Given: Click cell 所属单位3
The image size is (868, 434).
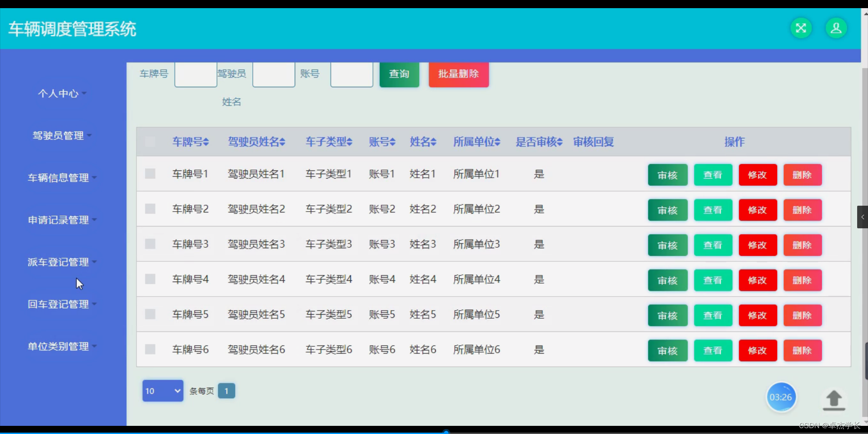Looking at the screenshot, I should (476, 244).
